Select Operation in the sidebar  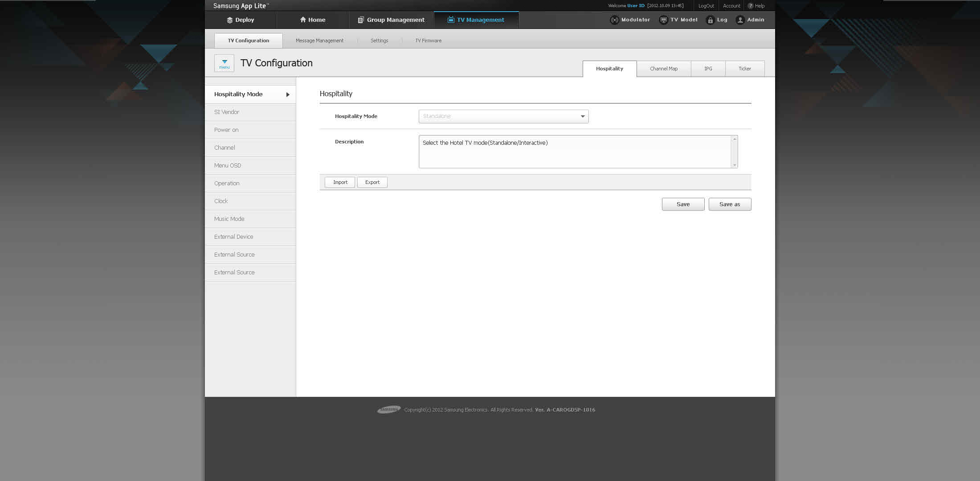250,183
